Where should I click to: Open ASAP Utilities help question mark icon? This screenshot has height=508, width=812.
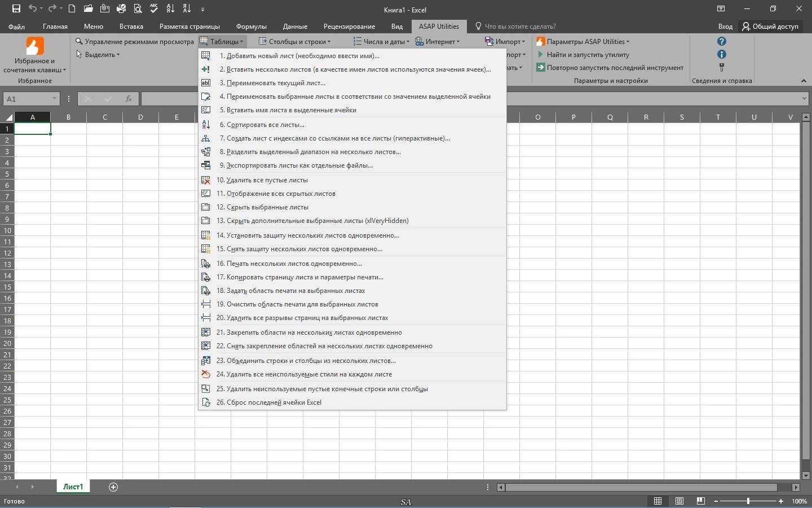(722, 41)
